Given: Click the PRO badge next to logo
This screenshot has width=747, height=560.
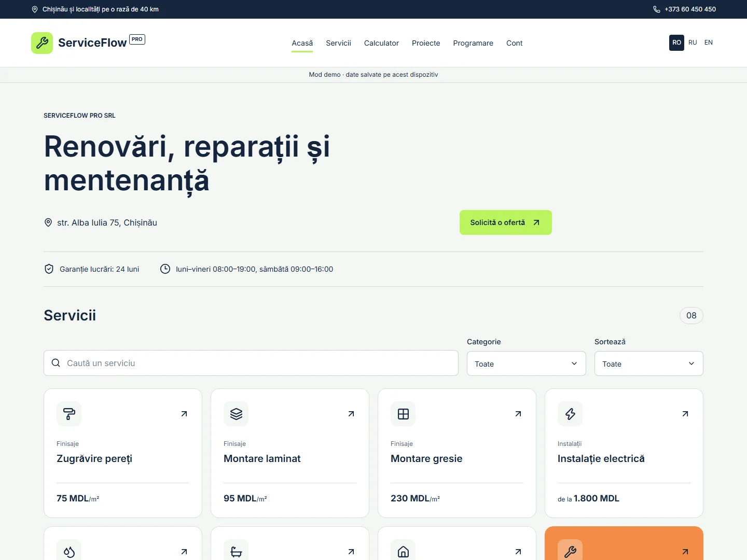Looking at the screenshot, I should point(137,39).
